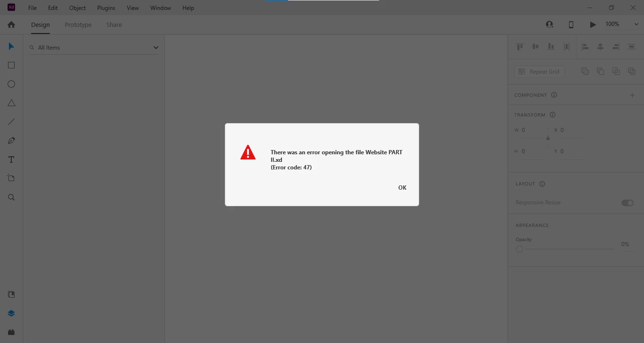The image size is (644, 343).
Task: Click the red warning triangle icon
Action: point(248,152)
